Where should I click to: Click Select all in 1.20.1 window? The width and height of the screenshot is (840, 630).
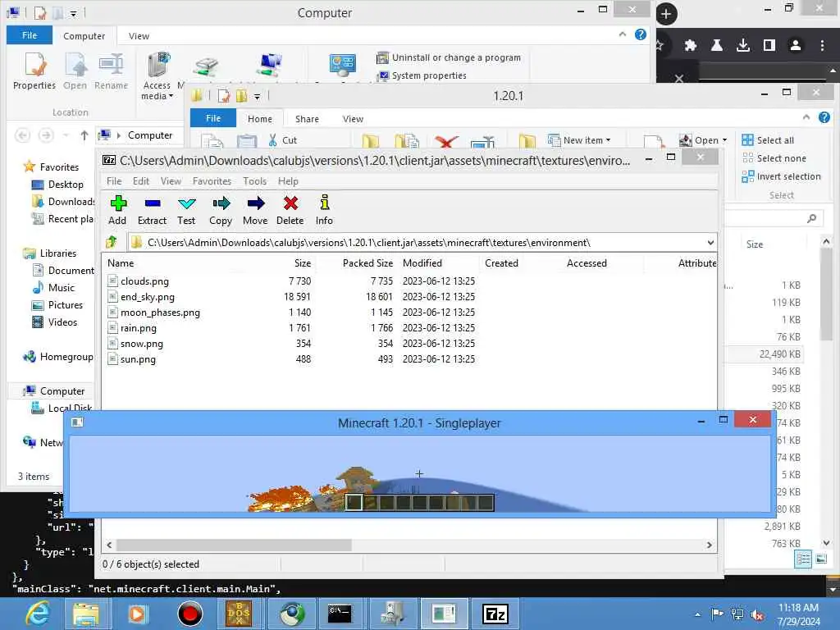[768, 139]
